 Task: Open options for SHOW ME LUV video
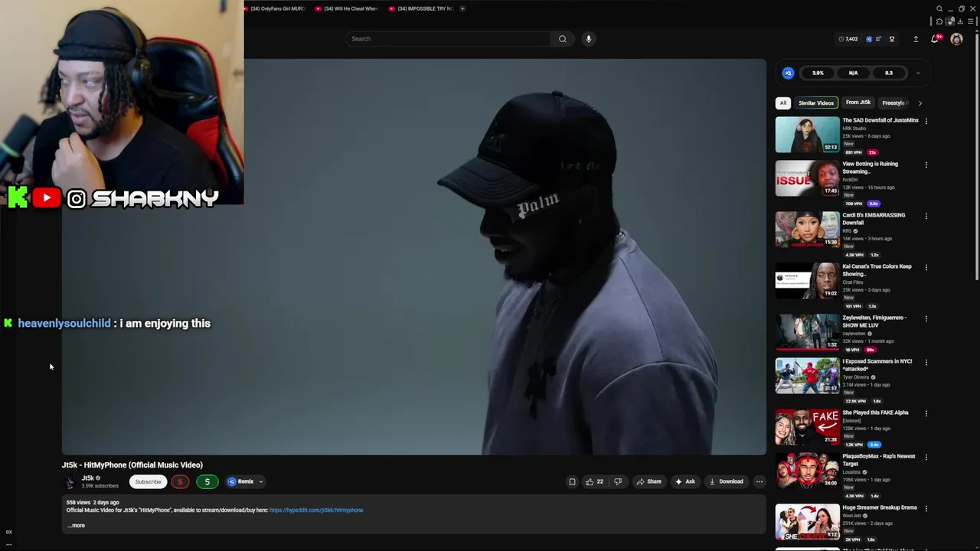coord(926,318)
